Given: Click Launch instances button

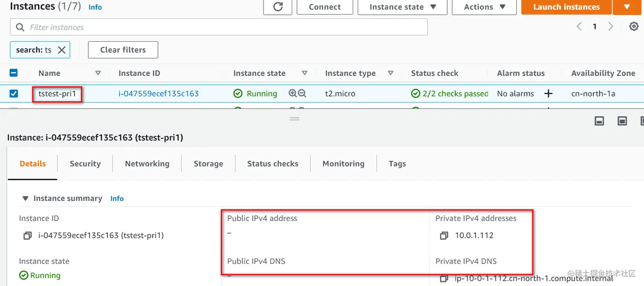Looking at the screenshot, I should click(x=566, y=7).
